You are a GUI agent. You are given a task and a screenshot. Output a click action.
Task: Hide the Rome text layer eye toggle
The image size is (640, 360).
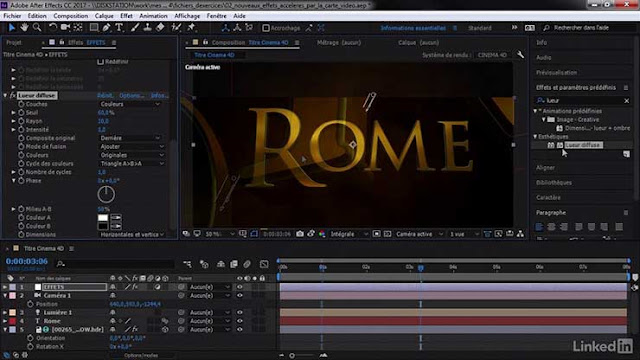[x=240, y=321]
